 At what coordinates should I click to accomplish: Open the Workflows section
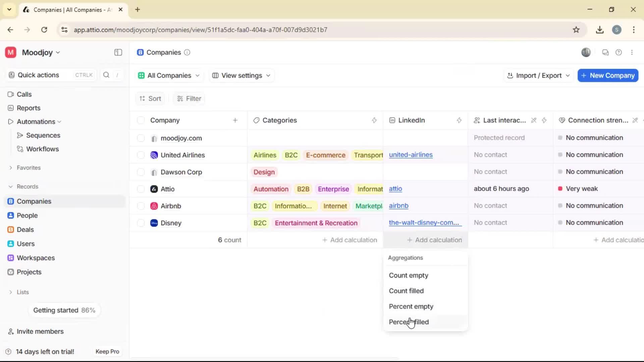tap(20, 149)
